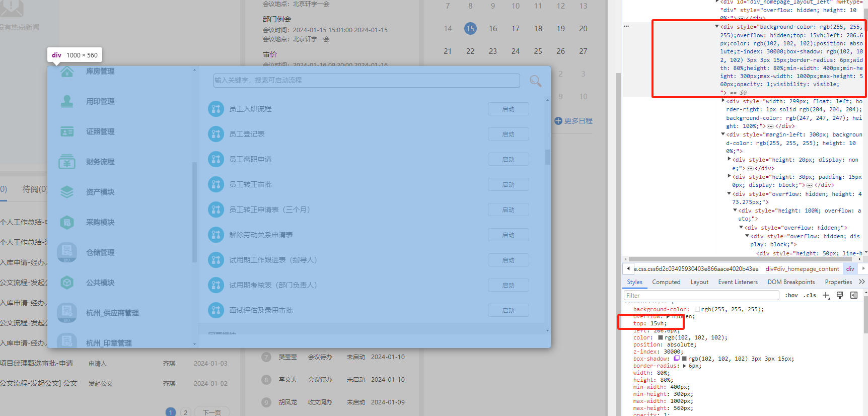The width and height of the screenshot is (868, 416).
Task: Click the top: 15vh style declaration
Action: click(649, 323)
